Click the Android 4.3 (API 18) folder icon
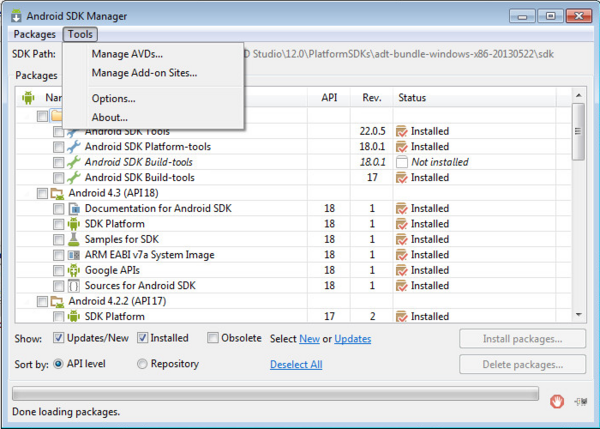600x429 pixels. click(x=58, y=193)
